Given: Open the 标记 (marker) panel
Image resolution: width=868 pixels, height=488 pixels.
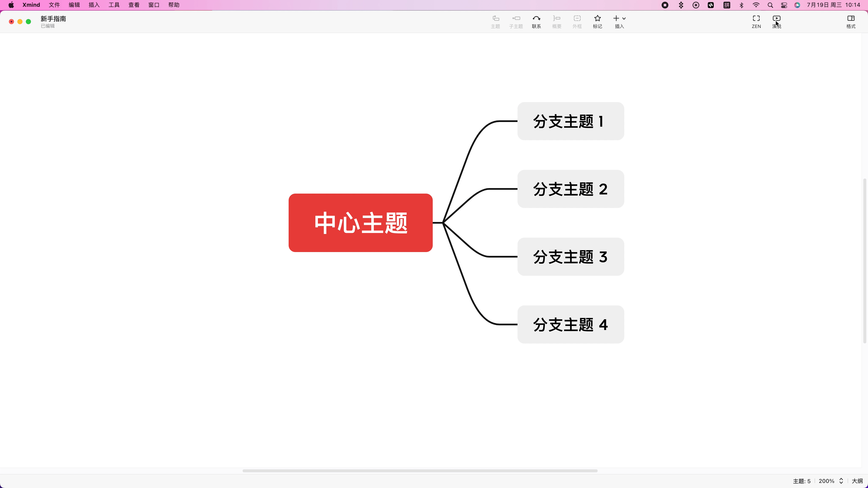Looking at the screenshot, I should (x=597, y=21).
